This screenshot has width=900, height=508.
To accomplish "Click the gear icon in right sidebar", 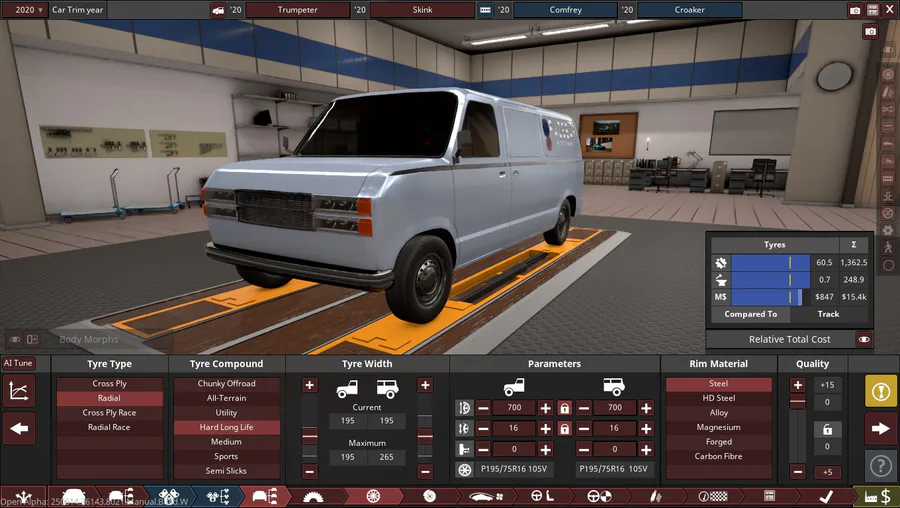I will tap(888, 230).
